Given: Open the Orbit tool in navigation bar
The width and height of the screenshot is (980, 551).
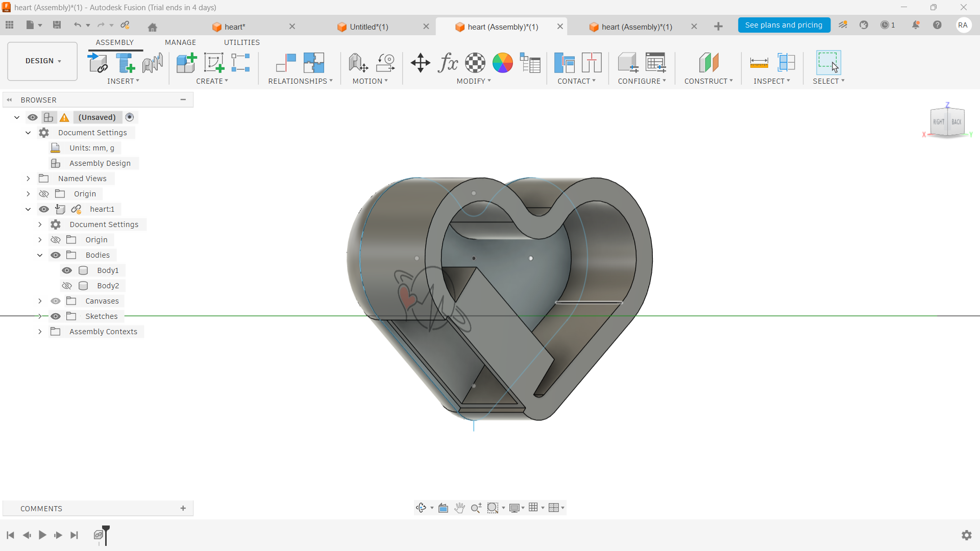Looking at the screenshot, I should point(421,508).
